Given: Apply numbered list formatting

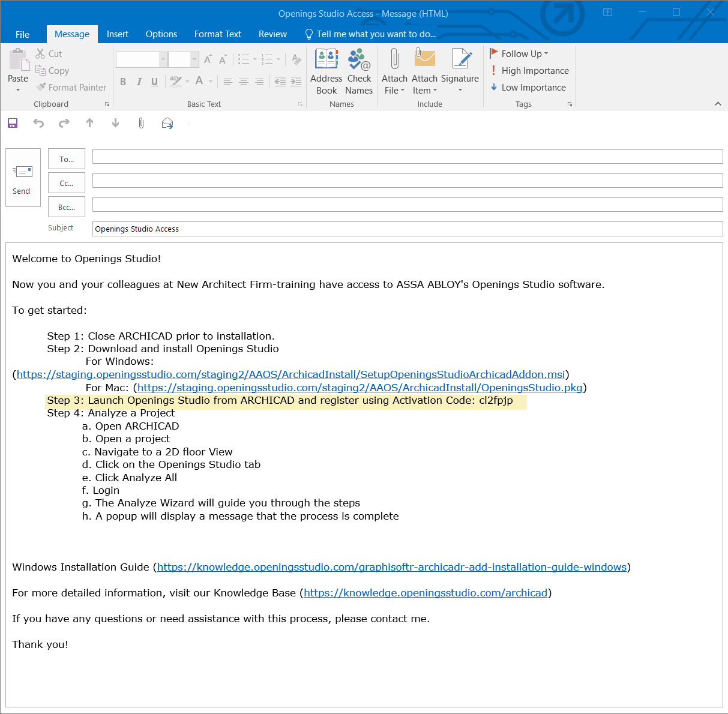Looking at the screenshot, I should 267,59.
